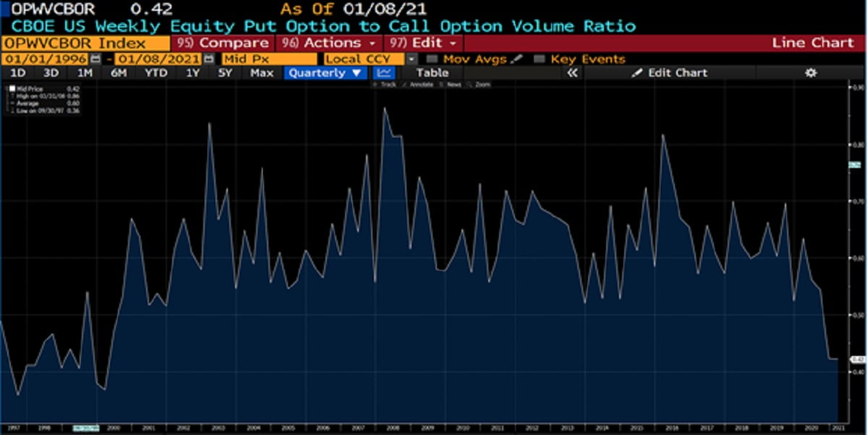Enable the Mov Avgs checkbox
The width and height of the screenshot is (868, 435).
pos(433,59)
